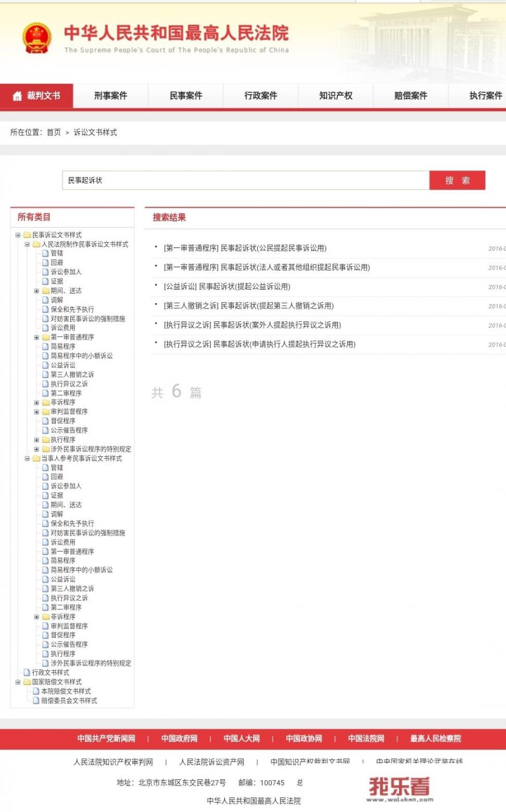Image resolution: width=506 pixels, height=812 pixels.
Task: Click the document icon next to 本院赔偿文书样式
Action: (36, 691)
